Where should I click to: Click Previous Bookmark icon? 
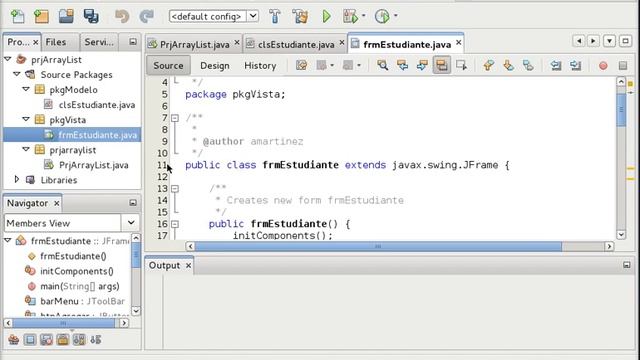(489, 65)
